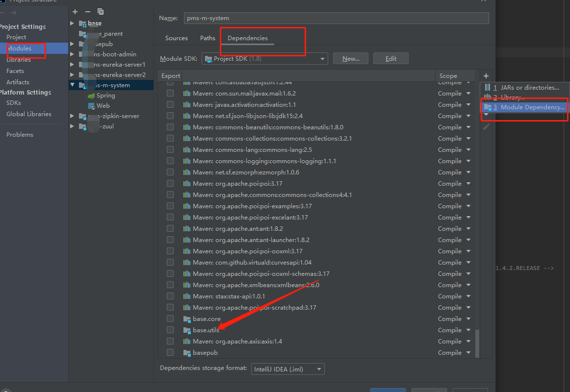Add a new module with plus icon
570x392 pixels.
(75, 12)
